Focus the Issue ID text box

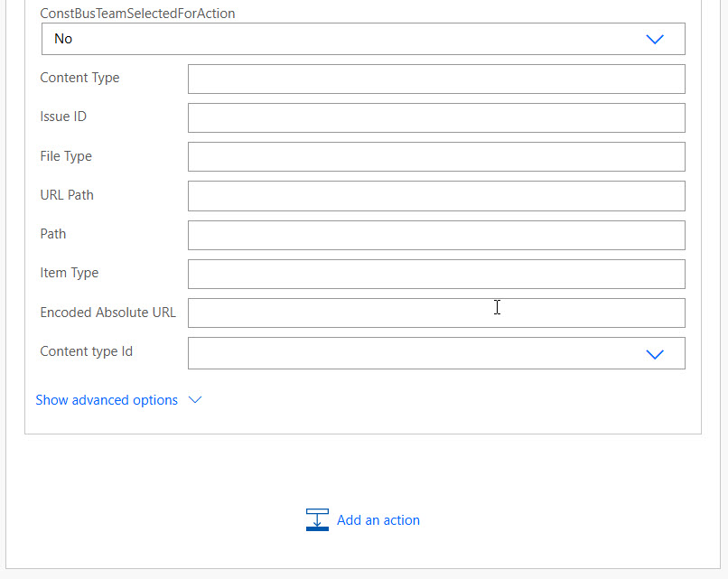pyautogui.click(x=436, y=118)
